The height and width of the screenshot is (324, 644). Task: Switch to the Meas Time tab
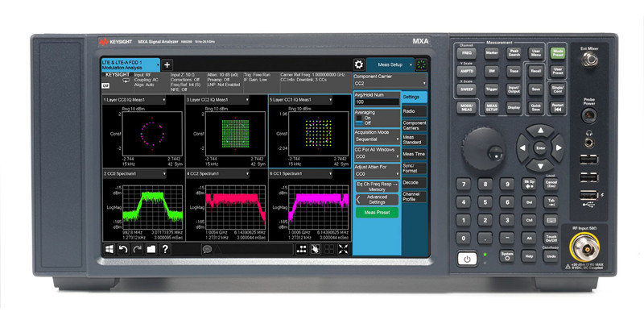click(414, 154)
